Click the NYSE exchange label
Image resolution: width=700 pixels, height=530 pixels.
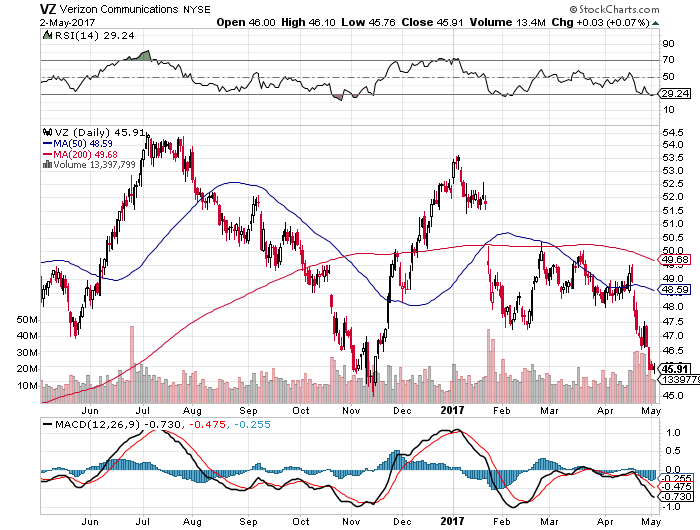(x=197, y=9)
